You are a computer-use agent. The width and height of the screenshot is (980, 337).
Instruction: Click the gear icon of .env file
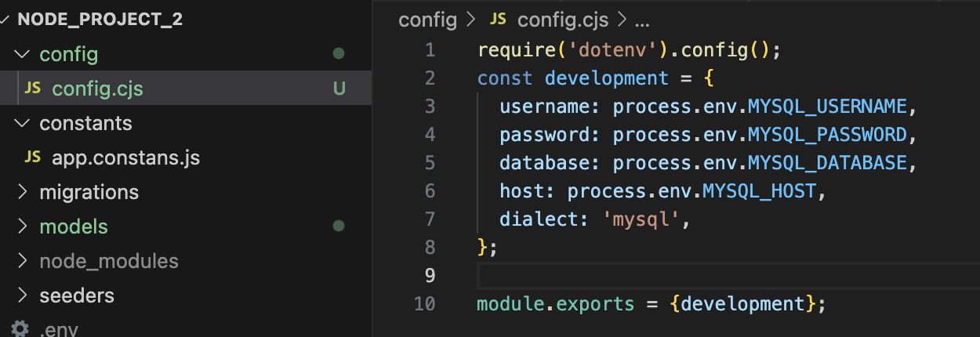coord(20,328)
